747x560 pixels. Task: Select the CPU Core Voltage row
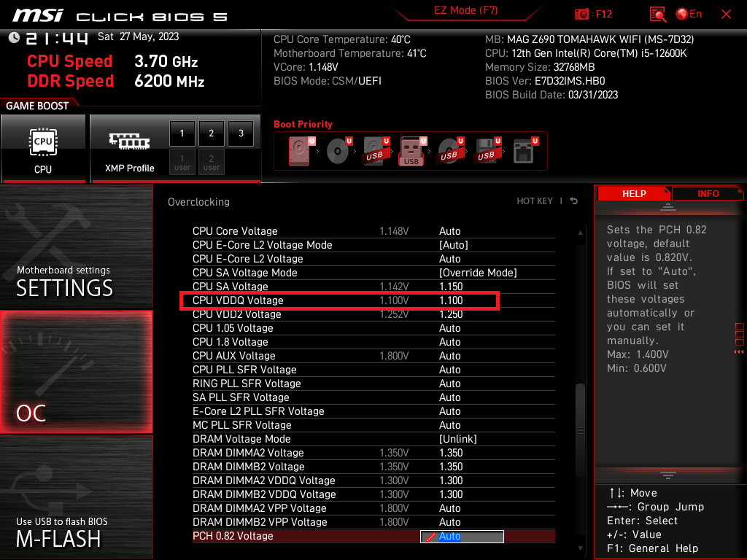point(373,231)
